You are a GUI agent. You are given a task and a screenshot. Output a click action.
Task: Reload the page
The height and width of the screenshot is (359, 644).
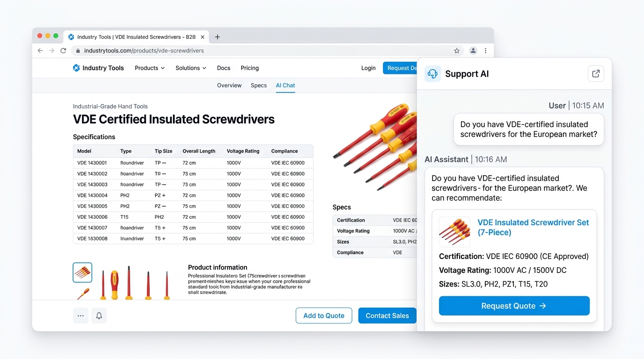click(x=63, y=50)
